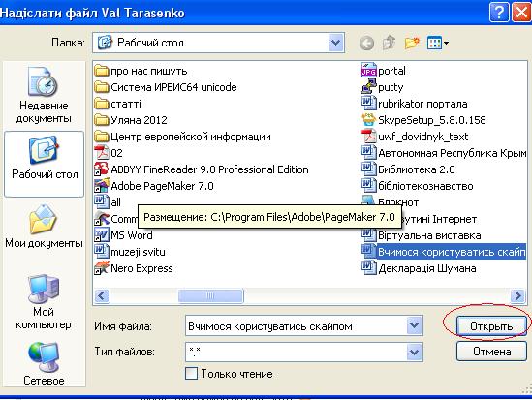Open Мой компьютер in places bar
Image resolution: width=532 pixels, height=400 pixels.
44,302
